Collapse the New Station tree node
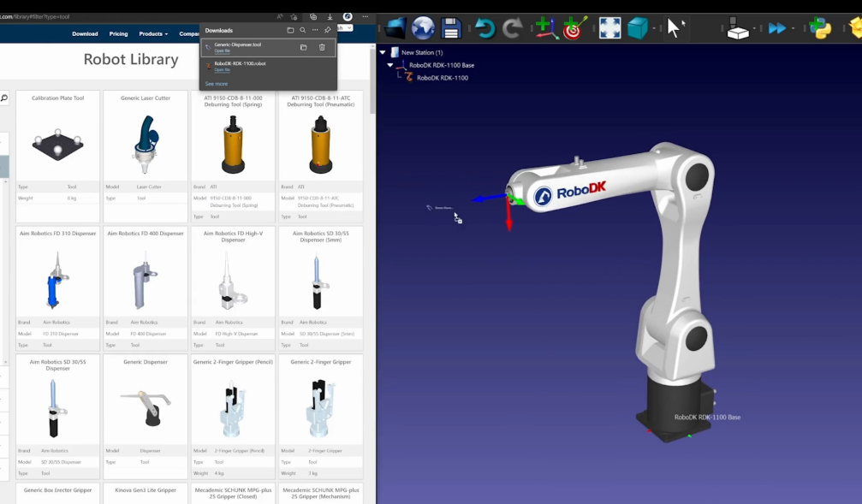This screenshot has width=862, height=504. pos(383,52)
